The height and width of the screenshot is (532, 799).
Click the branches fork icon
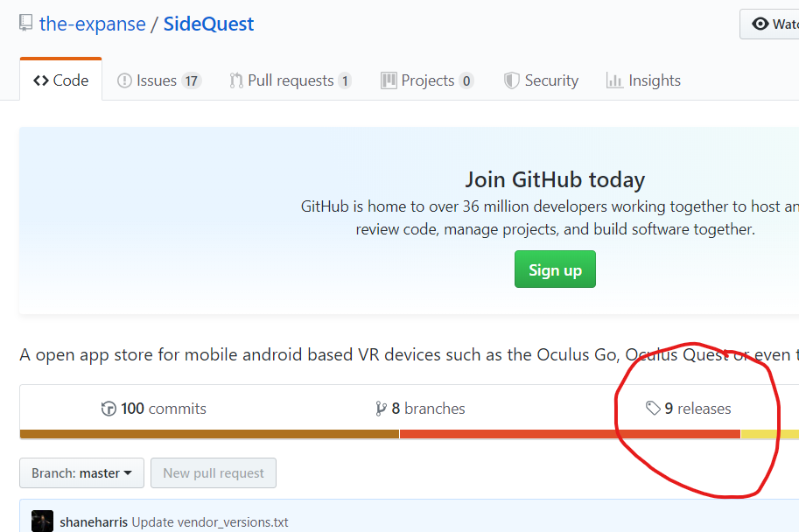point(382,408)
